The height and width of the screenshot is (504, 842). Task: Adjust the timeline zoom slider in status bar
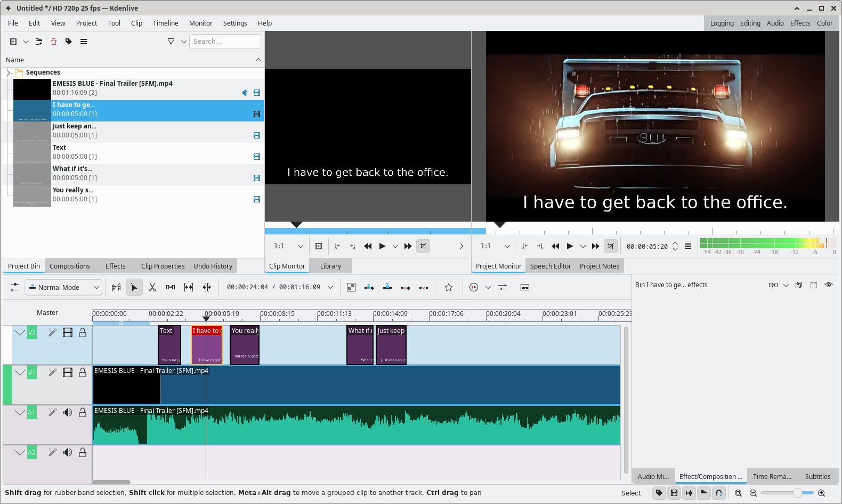tap(788, 493)
